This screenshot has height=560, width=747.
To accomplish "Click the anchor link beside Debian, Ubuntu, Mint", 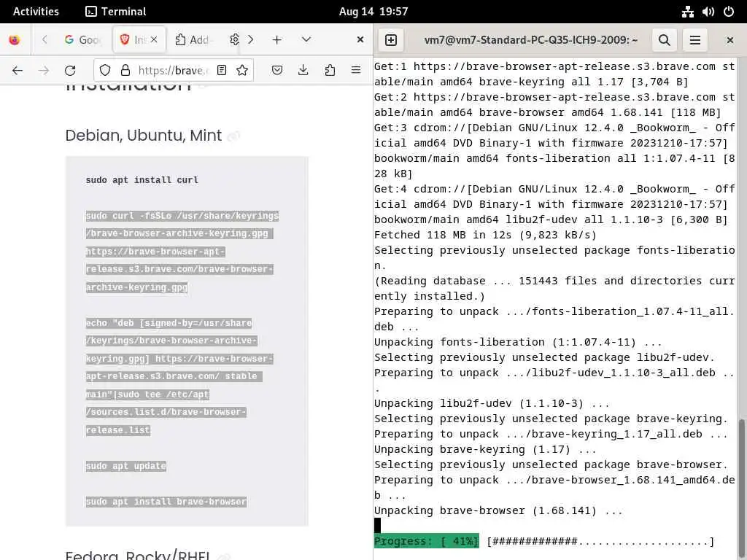I will tap(233, 136).
